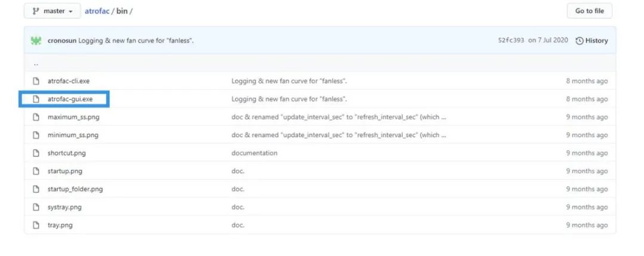Click file icon next to tray.png

36,225
